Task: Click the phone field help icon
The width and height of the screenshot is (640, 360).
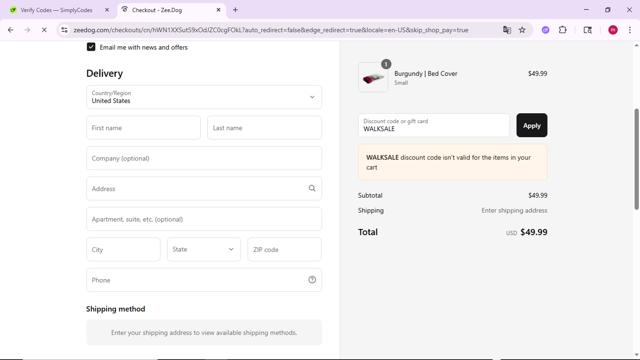Action: [312, 280]
